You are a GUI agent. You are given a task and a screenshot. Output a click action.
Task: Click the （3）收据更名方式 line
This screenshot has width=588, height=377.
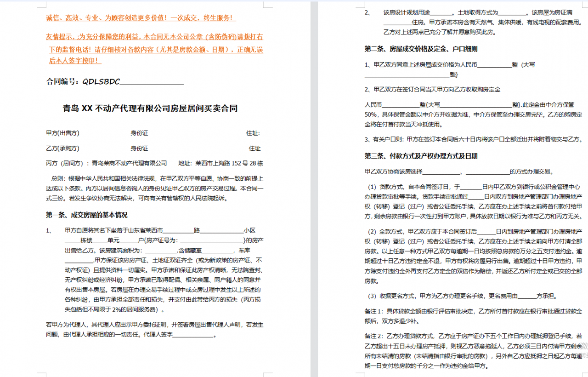[461, 296]
